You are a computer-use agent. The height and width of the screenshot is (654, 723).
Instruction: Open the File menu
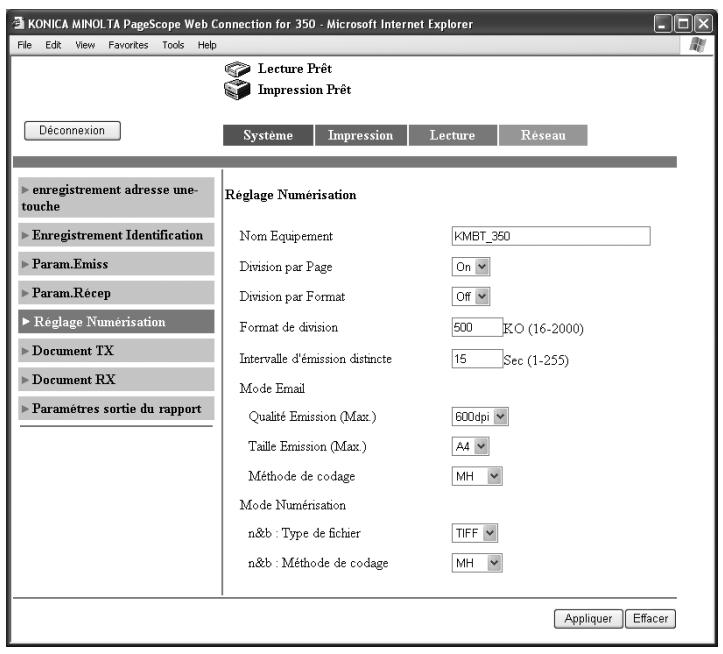[x=24, y=45]
